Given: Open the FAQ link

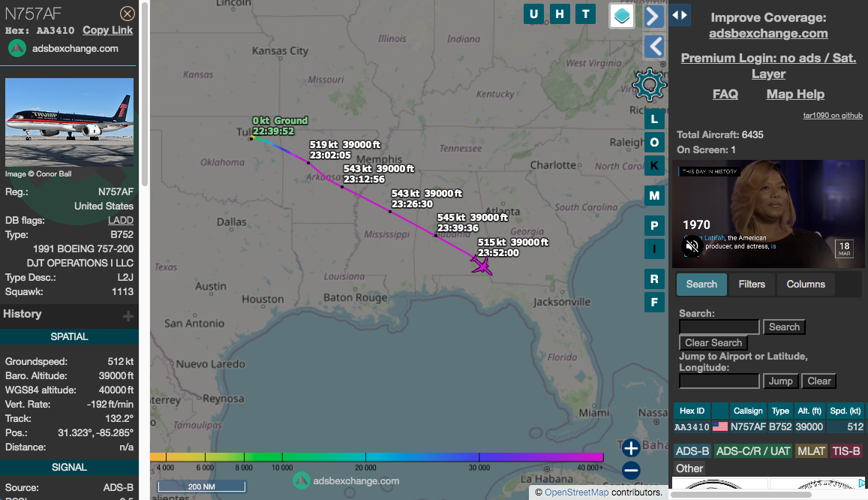Looking at the screenshot, I should (725, 94).
